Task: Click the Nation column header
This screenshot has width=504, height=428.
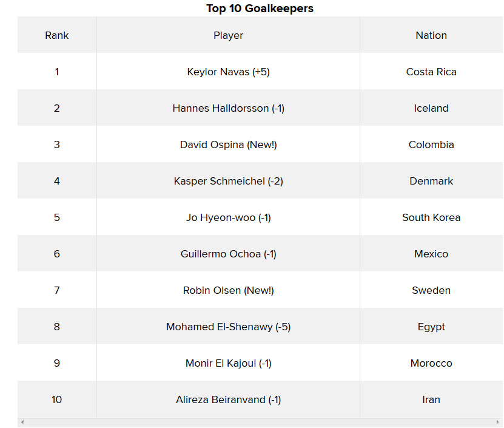Action: pyautogui.click(x=431, y=35)
